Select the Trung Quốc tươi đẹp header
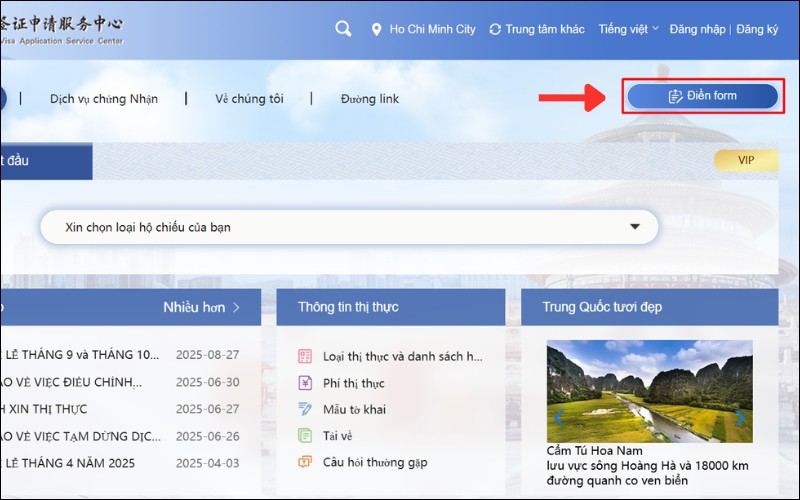This screenshot has width=800, height=500. tap(649, 307)
